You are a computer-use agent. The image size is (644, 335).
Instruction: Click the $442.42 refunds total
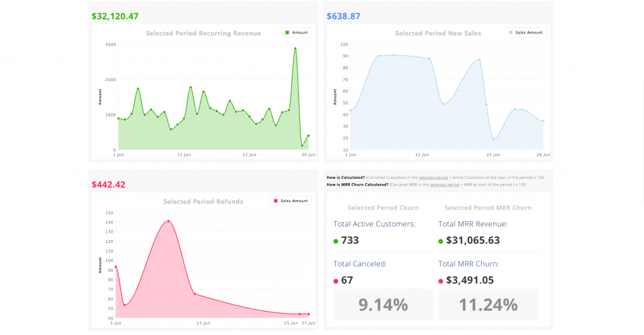point(108,185)
